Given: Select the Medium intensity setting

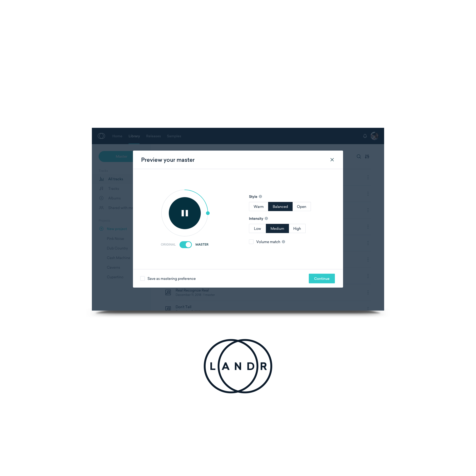Looking at the screenshot, I should pos(277,228).
